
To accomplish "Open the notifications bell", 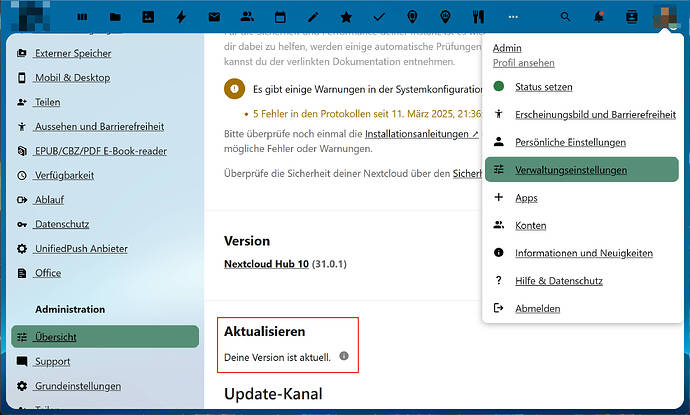I will (x=599, y=17).
